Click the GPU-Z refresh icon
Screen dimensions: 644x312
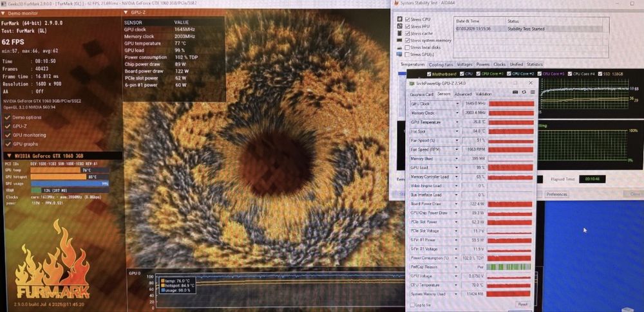coord(524,92)
